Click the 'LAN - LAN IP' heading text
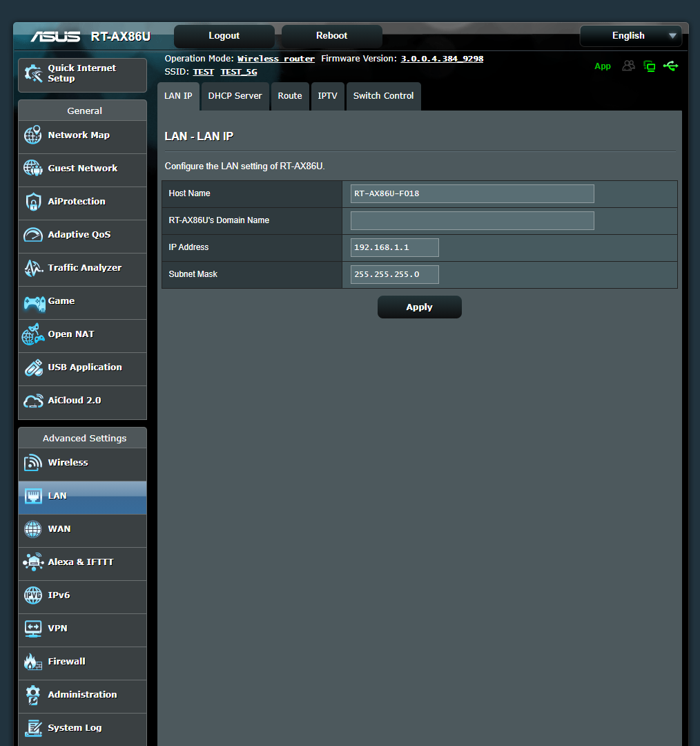 (x=199, y=137)
